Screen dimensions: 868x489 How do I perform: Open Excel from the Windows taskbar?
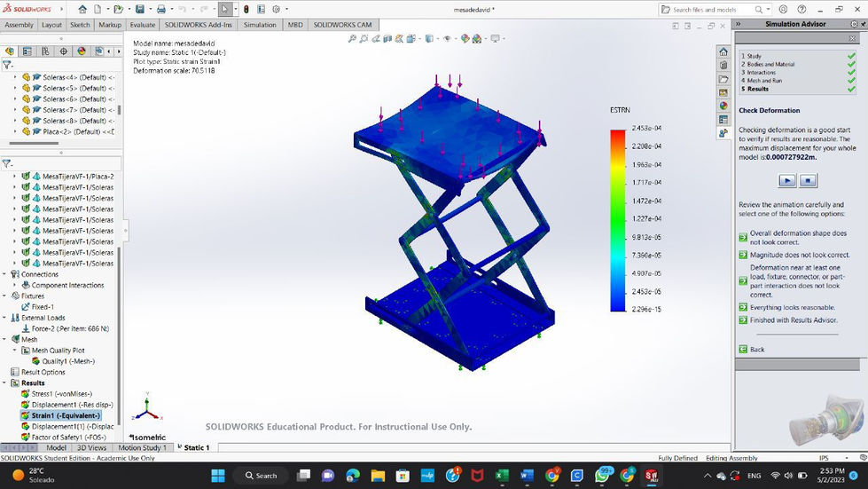point(502,475)
